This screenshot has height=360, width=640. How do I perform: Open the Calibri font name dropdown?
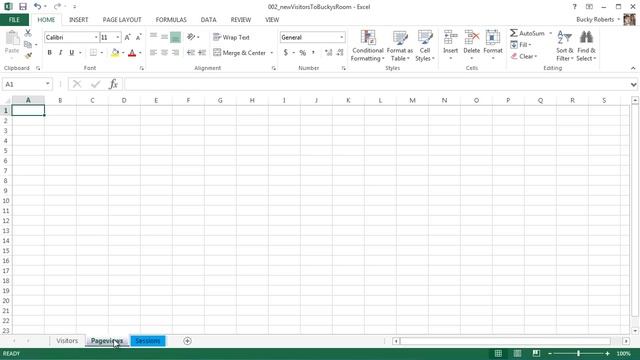pos(96,38)
